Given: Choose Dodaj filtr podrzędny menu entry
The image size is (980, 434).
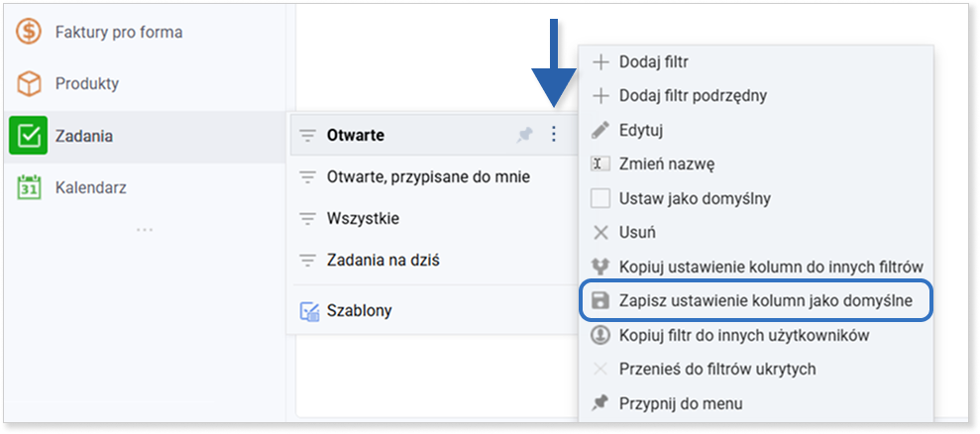Looking at the screenshot, I should (692, 96).
